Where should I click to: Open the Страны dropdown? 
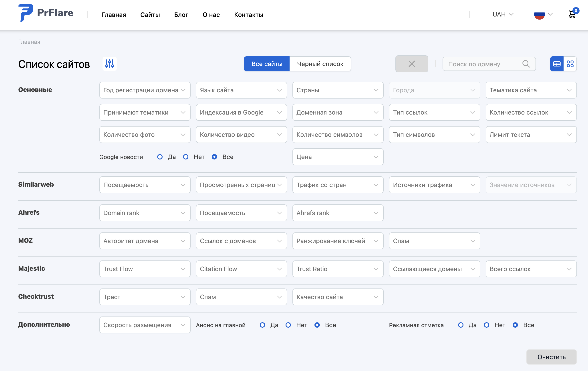338,90
